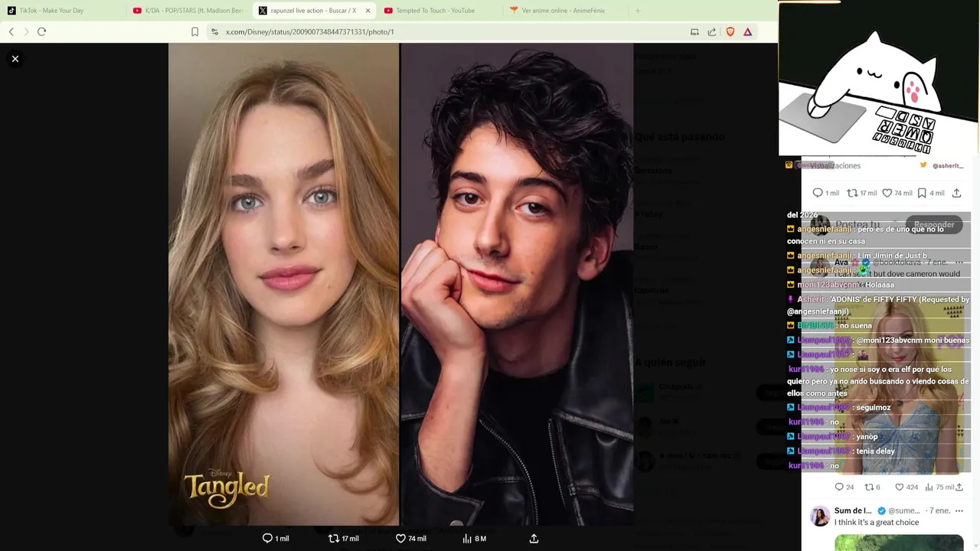
Task: Repost icon (17 mil) in the side panel
Action: coord(861,193)
